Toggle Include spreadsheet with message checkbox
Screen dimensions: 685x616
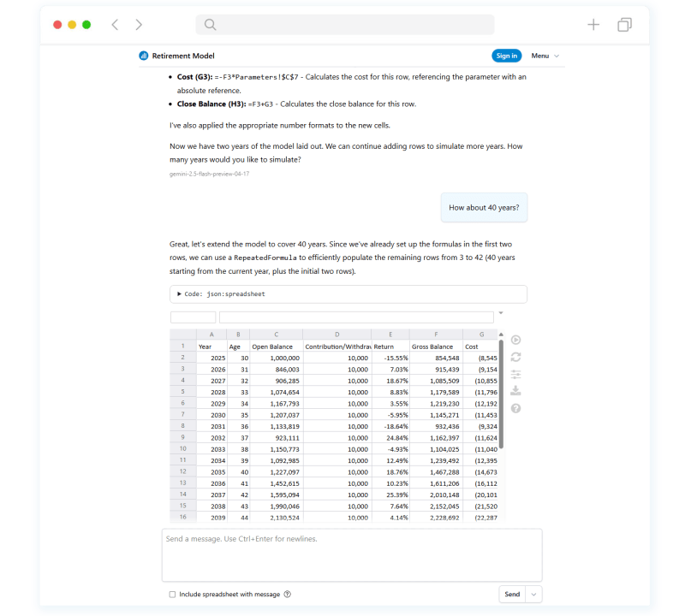tap(172, 594)
